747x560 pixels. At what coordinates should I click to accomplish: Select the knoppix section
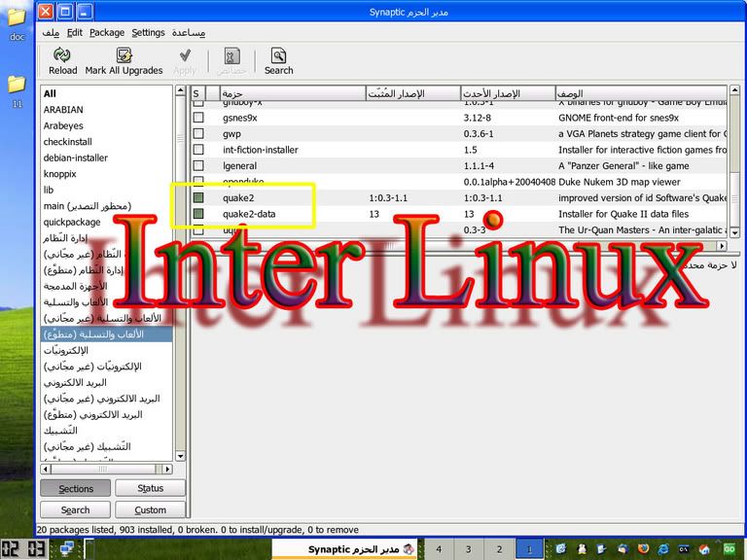point(60,174)
